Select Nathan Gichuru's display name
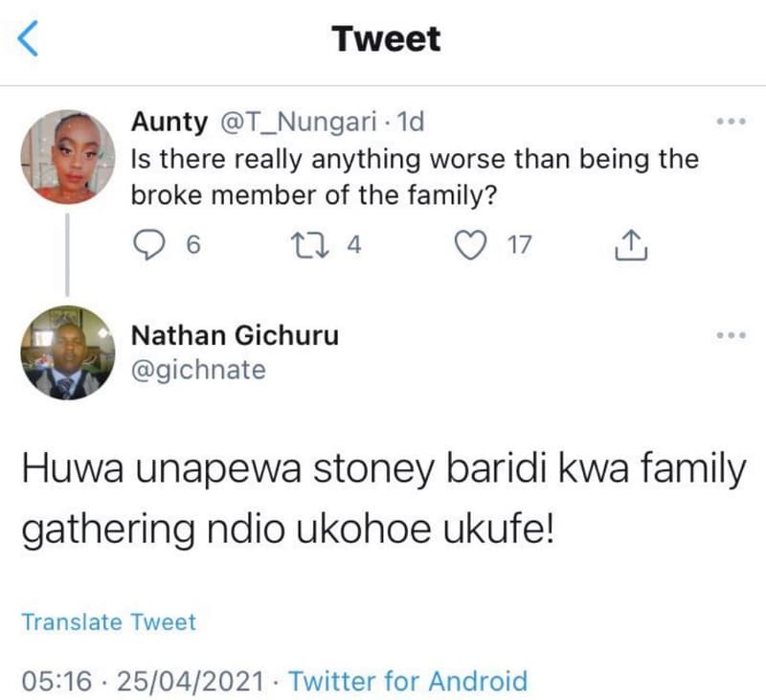 coord(234,335)
